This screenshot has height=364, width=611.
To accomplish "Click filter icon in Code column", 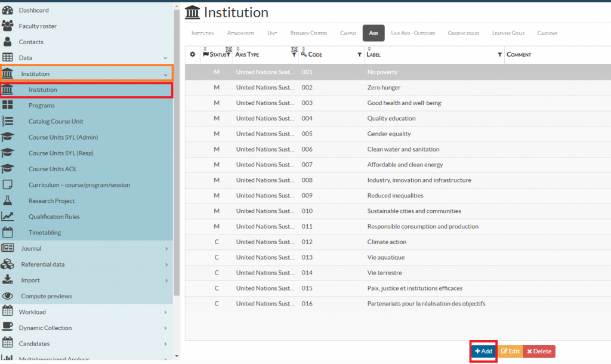I will pyautogui.click(x=359, y=55).
